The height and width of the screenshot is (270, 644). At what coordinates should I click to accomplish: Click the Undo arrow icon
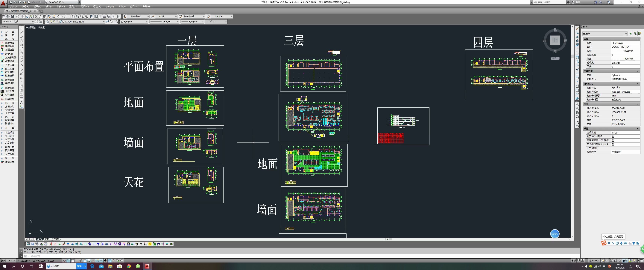(59, 16)
